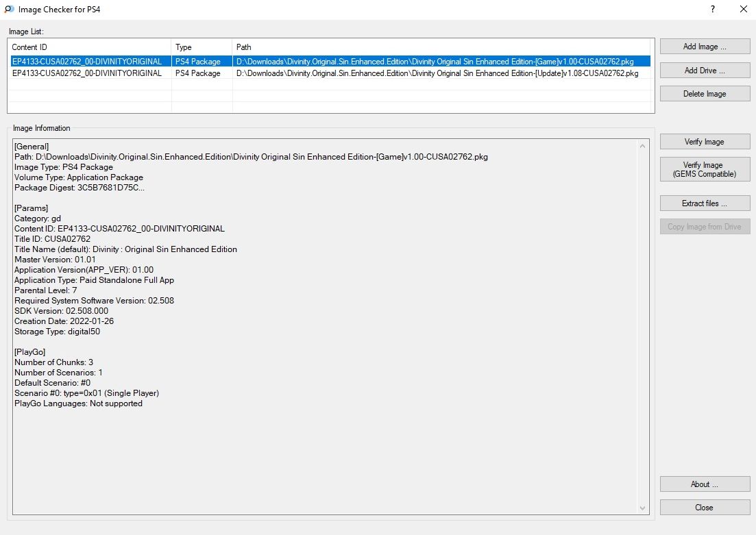Sort list by Path column header
Viewport: 756px width, 535px height.
pos(441,47)
